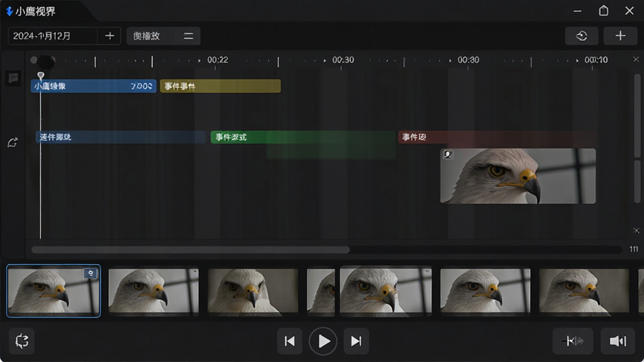Click the plus button beside the history icon
This screenshot has width=644, height=362.
tap(620, 36)
